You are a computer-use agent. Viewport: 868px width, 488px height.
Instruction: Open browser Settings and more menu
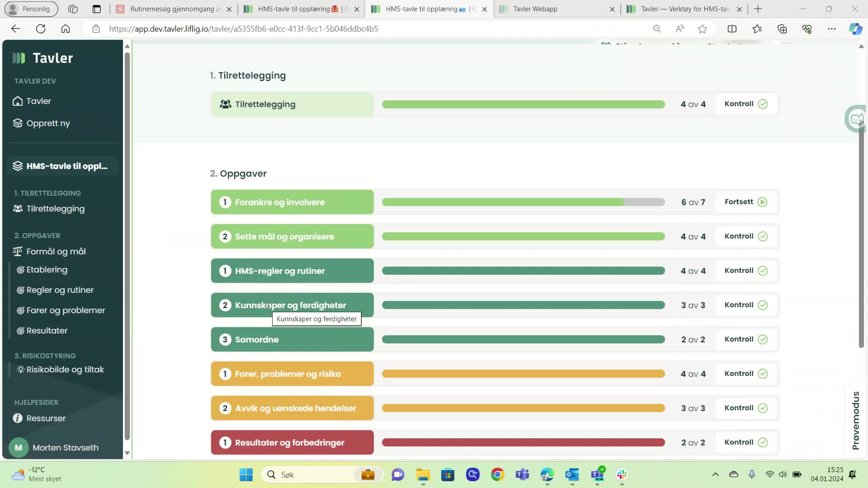[831, 29]
